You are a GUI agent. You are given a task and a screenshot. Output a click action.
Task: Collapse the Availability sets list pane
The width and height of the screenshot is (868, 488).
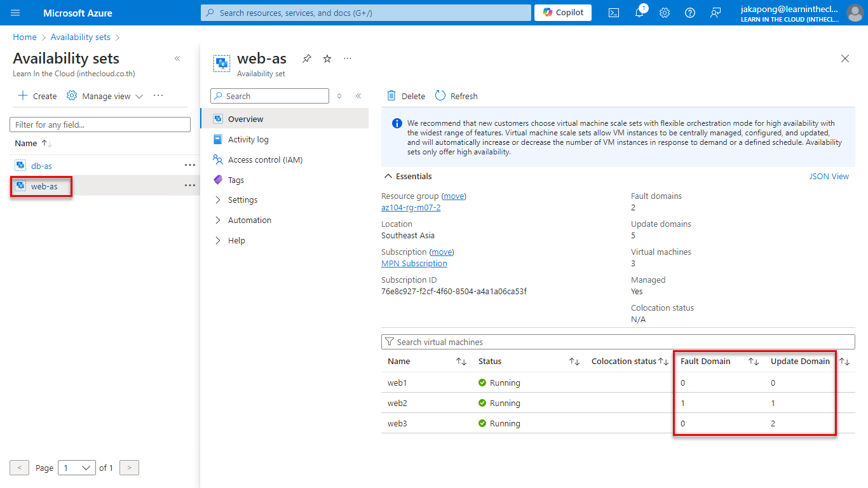(x=177, y=58)
